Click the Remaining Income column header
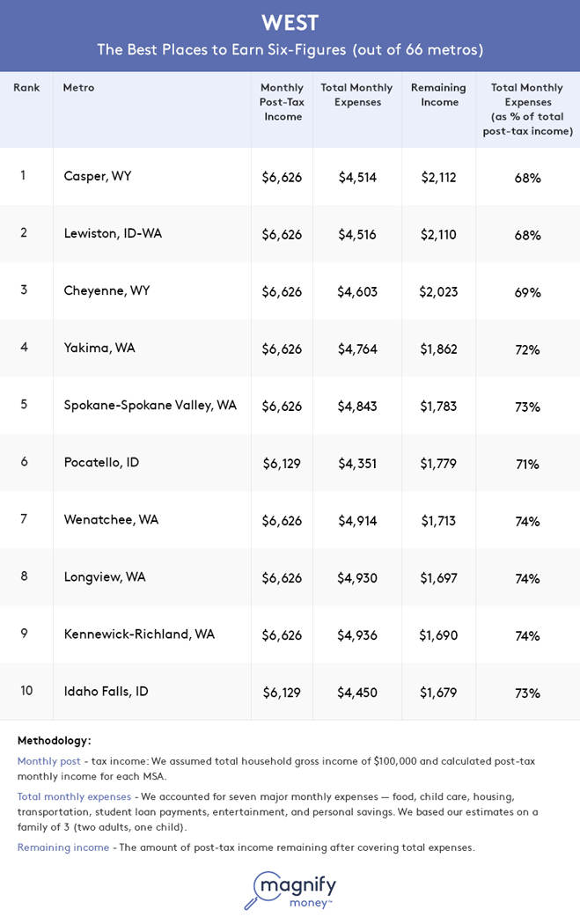 pyautogui.click(x=438, y=95)
